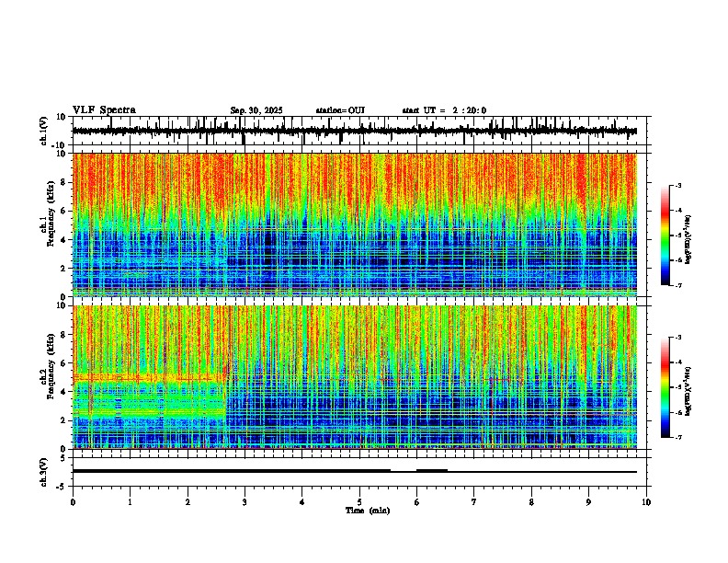Click the "-3" label on ch.2 color scale
The width and height of the screenshot is (728, 563).
pyautogui.click(x=678, y=338)
